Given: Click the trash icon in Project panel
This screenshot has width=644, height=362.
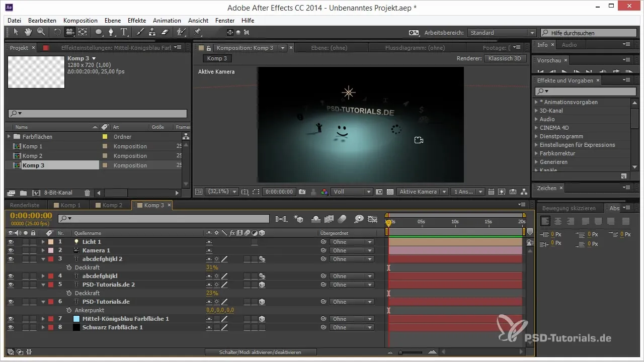Looking at the screenshot, I should pos(87,193).
